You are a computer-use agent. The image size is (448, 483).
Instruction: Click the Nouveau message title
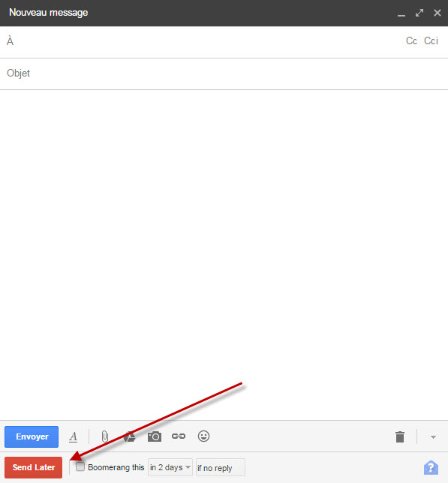pos(48,13)
